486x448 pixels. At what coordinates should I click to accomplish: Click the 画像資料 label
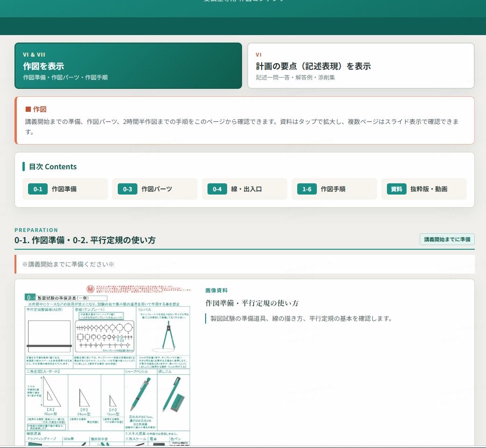tap(216, 290)
